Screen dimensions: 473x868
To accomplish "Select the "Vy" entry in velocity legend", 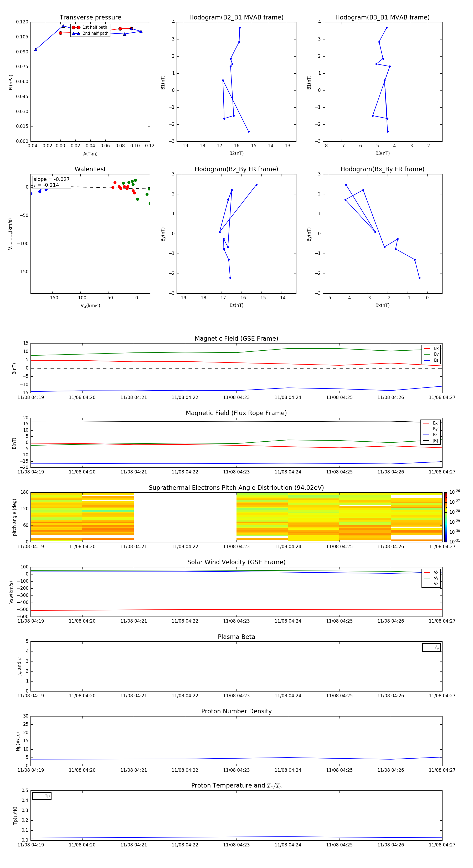I will tap(431, 578).
